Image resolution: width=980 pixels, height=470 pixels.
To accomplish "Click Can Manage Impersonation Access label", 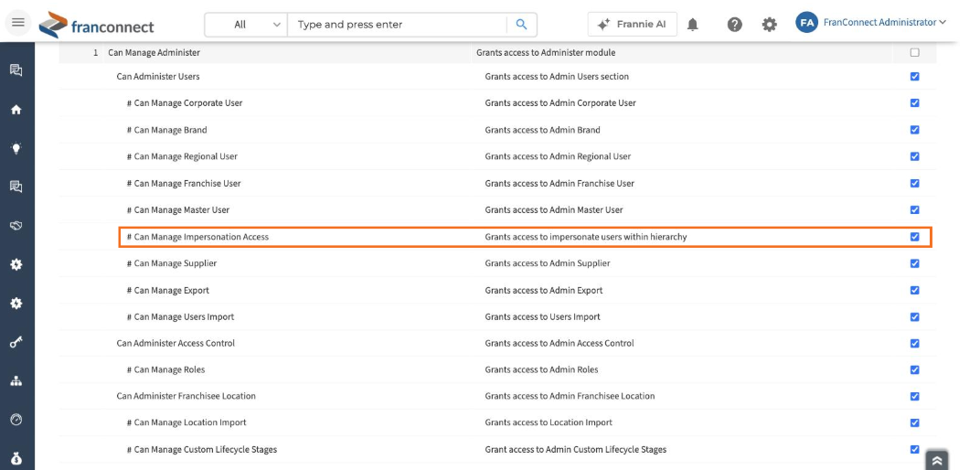I will (x=197, y=237).
